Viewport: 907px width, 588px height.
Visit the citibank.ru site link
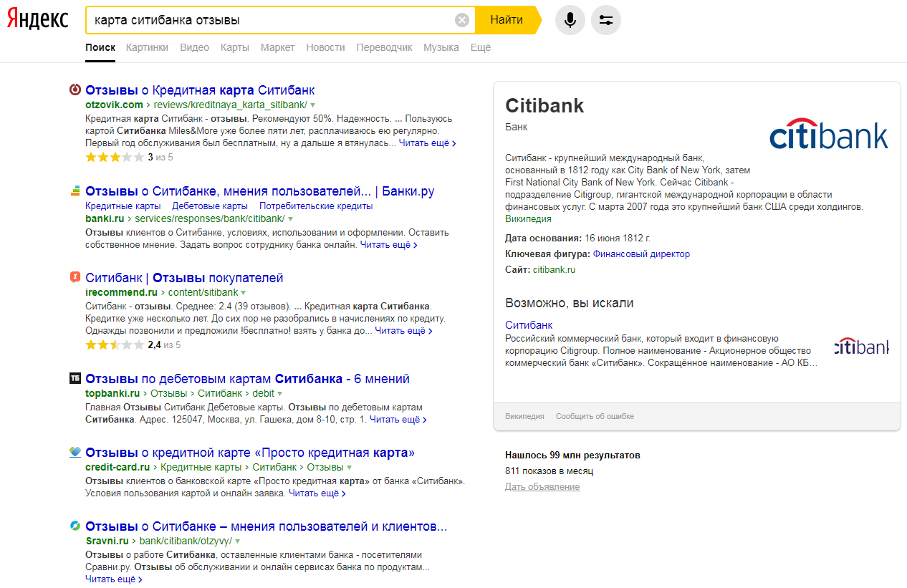pyautogui.click(x=554, y=270)
